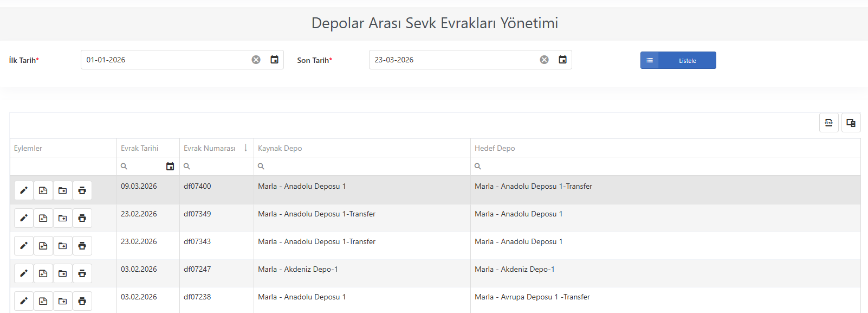Viewport: 868px width, 313px height.
Task: Edit document df07343 with the pencil icon
Action: pos(24,246)
